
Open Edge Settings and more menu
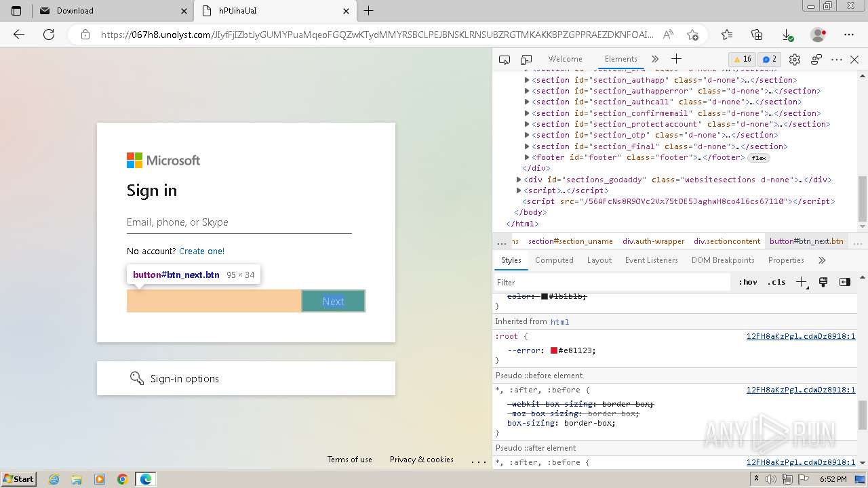click(x=849, y=35)
